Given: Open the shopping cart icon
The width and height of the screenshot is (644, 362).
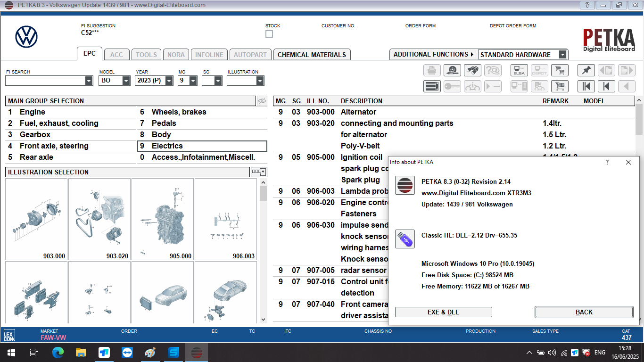Looking at the screenshot, I should 560,70.
